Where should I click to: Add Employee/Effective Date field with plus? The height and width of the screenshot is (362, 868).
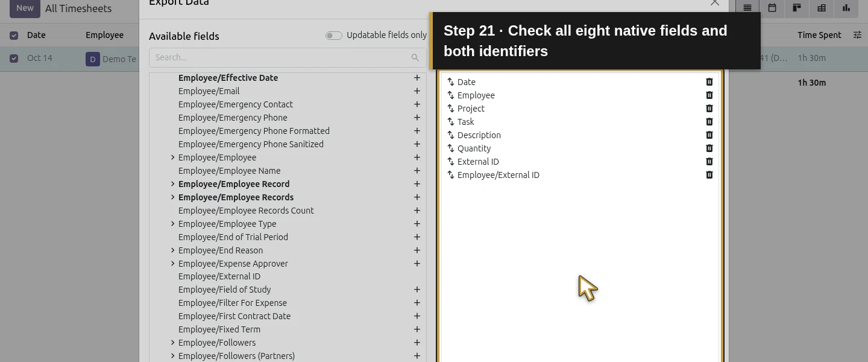coord(417,78)
